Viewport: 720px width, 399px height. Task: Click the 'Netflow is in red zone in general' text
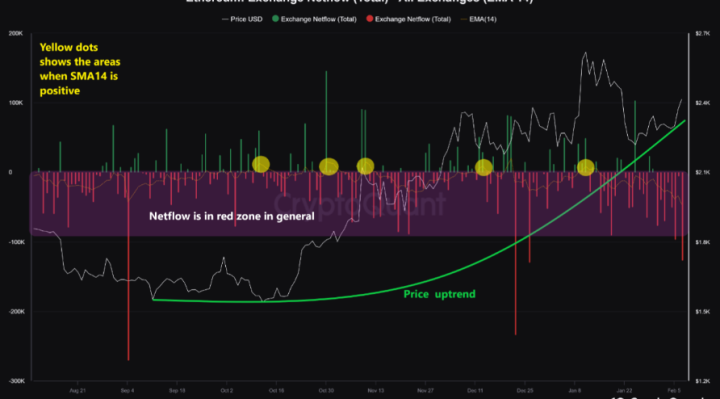pos(232,216)
